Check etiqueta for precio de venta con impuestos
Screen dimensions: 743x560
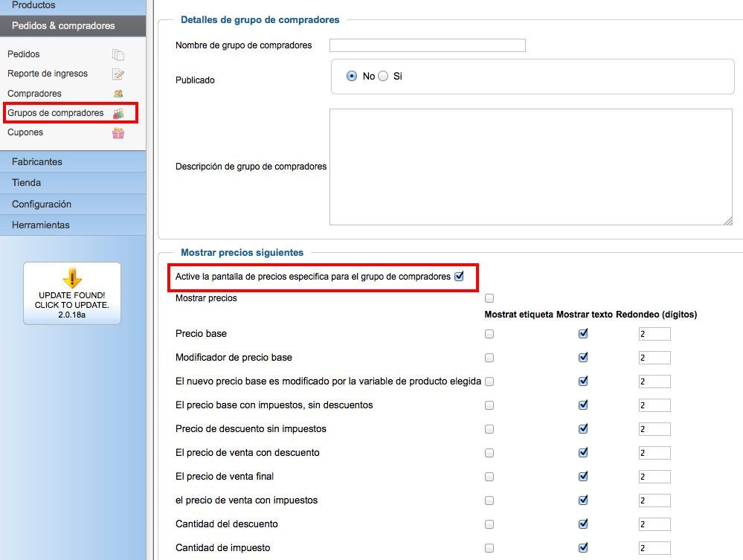(x=489, y=501)
